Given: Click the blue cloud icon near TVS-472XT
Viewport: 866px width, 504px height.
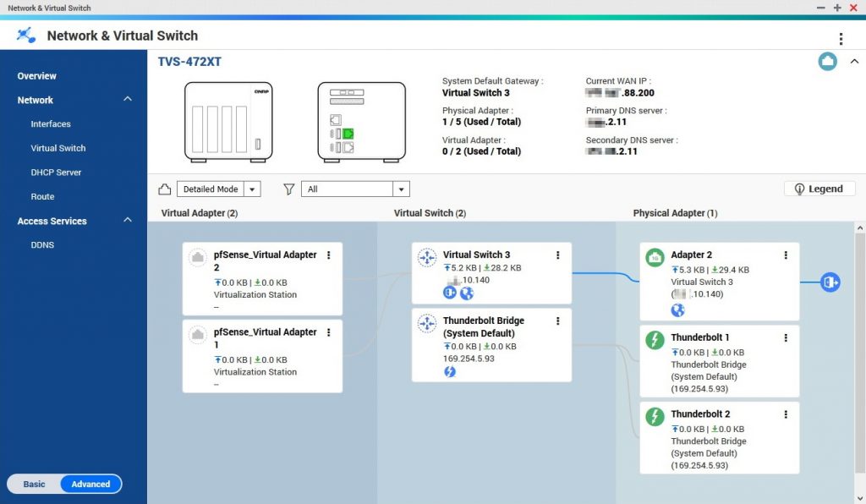Looking at the screenshot, I should [x=827, y=61].
